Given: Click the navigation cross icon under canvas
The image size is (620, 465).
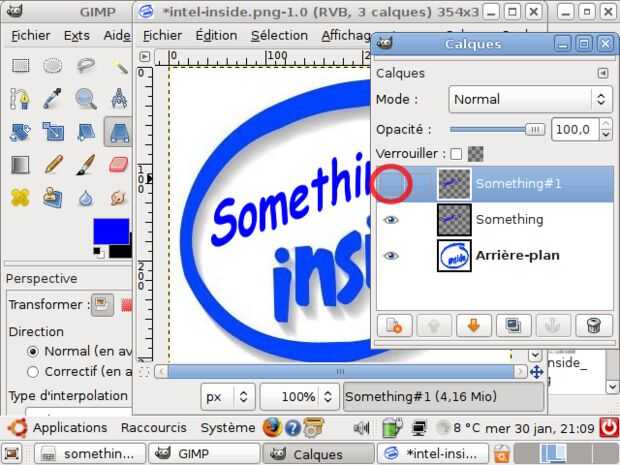Looking at the screenshot, I should click(537, 372).
